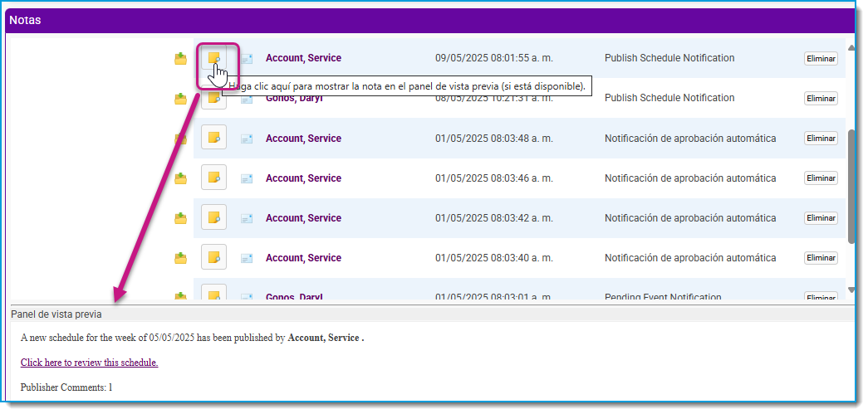Open the Click here to review this schedule link
868x414 pixels.
(x=89, y=363)
